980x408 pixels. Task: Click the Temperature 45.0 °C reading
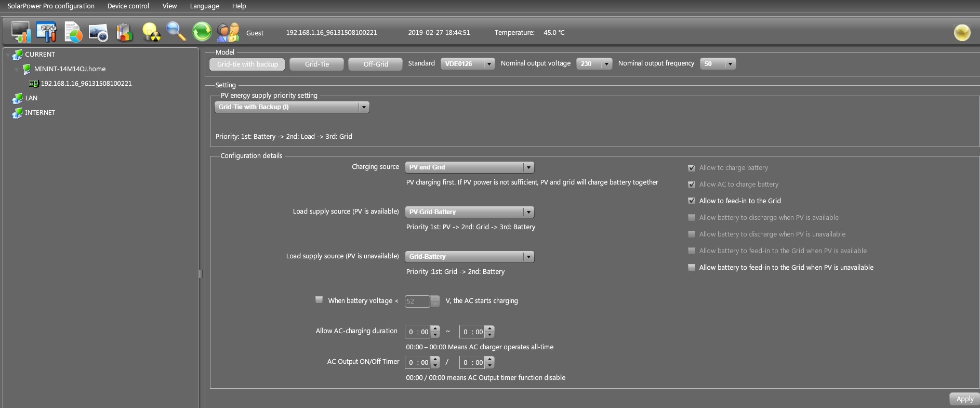click(529, 33)
